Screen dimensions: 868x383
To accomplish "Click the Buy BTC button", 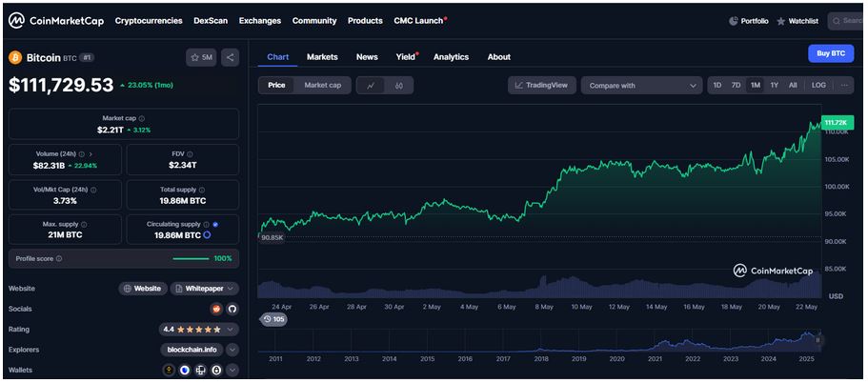I will [831, 53].
